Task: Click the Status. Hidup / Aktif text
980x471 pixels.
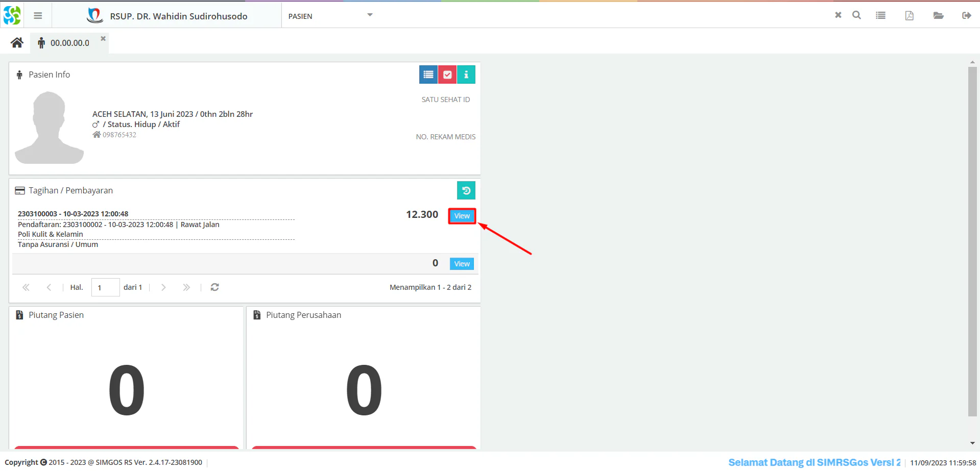Action: (144, 124)
